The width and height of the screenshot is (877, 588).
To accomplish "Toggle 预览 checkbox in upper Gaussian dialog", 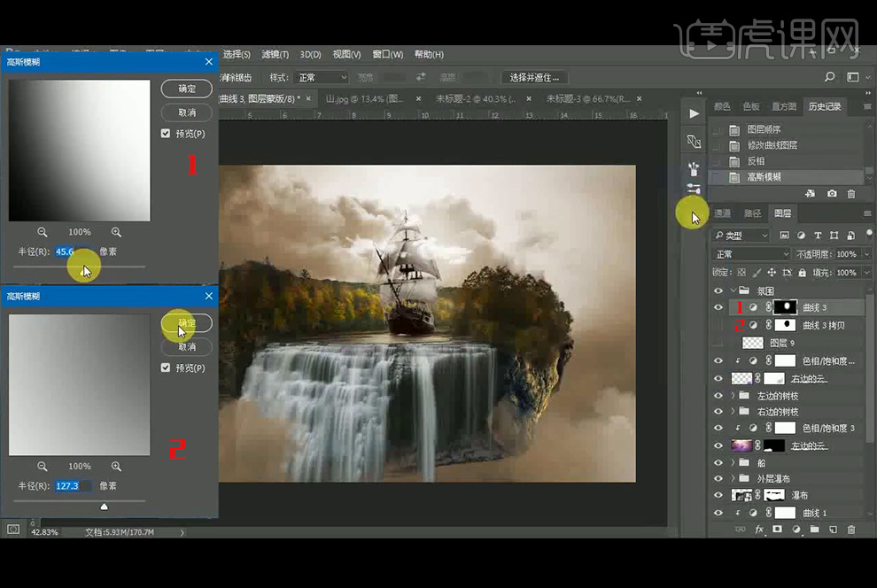I will pyautogui.click(x=166, y=134).
